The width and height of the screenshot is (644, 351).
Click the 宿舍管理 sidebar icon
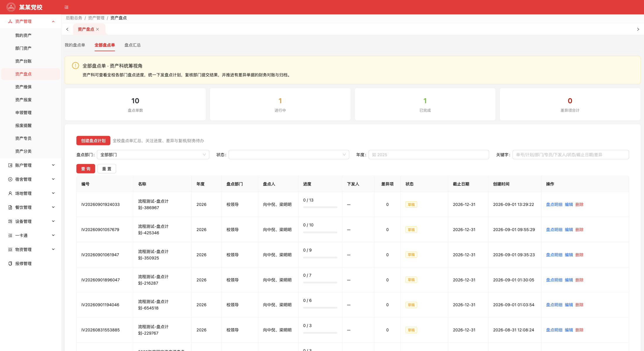(x=10, y=179)
